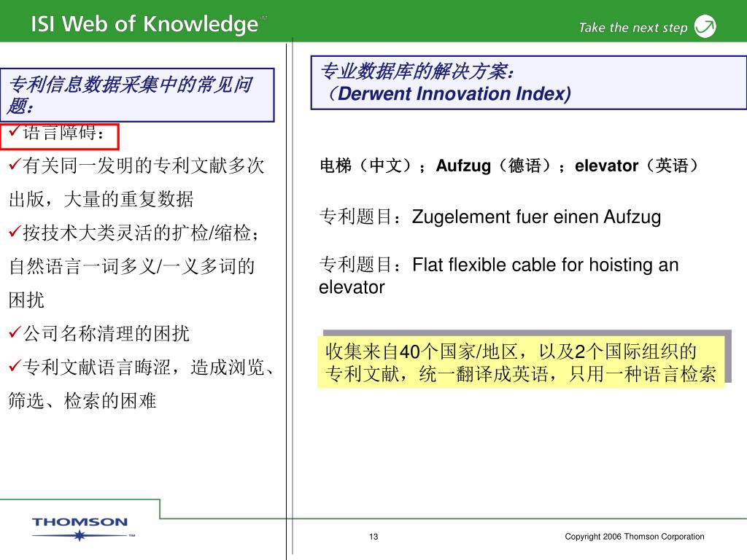The height and width of the screenshot is (560, 747).
Task: Click the title 'Flat flexible cable for hoisting an elevator'
Action: point(499,276)
